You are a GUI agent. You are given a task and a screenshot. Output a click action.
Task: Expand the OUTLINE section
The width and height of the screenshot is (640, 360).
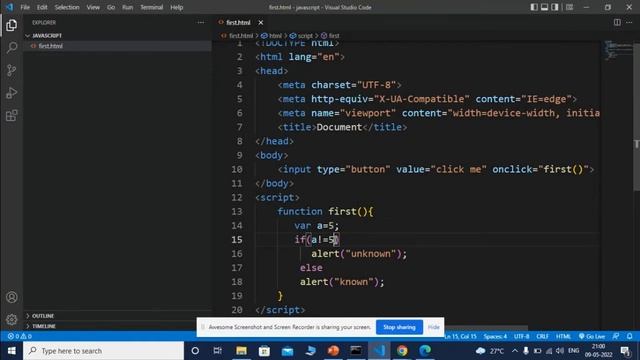pos(43,316)
